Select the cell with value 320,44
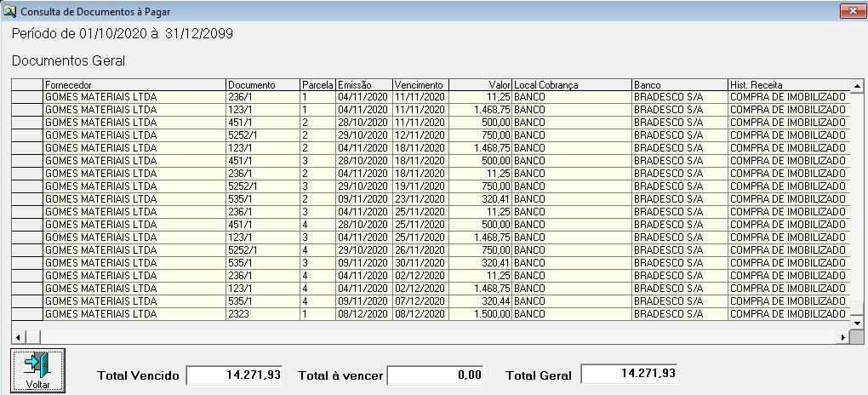Viewport: 868px width, 395px height. tap(479, 301)
